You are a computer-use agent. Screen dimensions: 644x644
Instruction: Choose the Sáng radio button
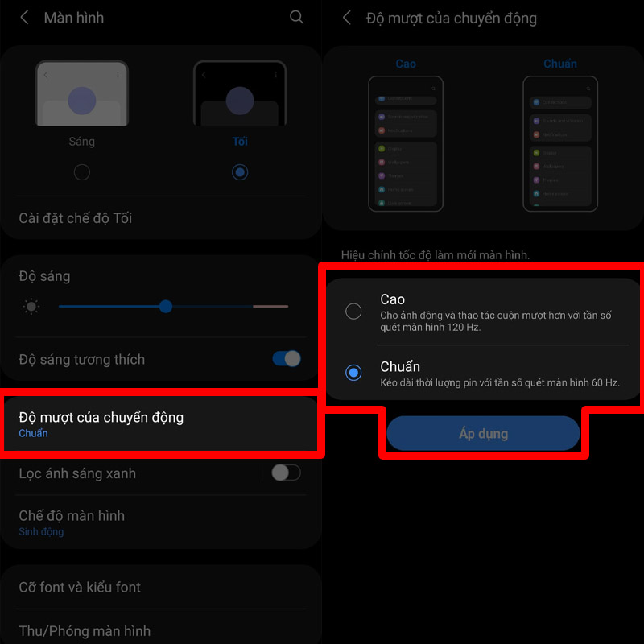click(82, 172)
